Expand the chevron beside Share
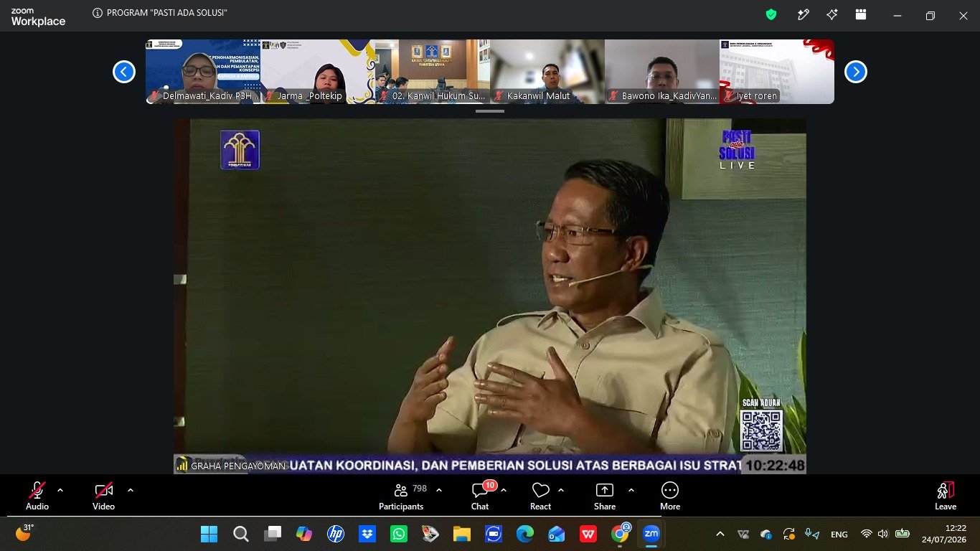Screen dimensions: 980x551 point(631,491)
